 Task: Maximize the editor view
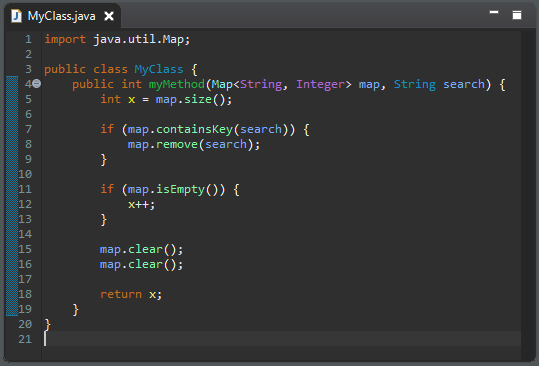pos(517,15)
